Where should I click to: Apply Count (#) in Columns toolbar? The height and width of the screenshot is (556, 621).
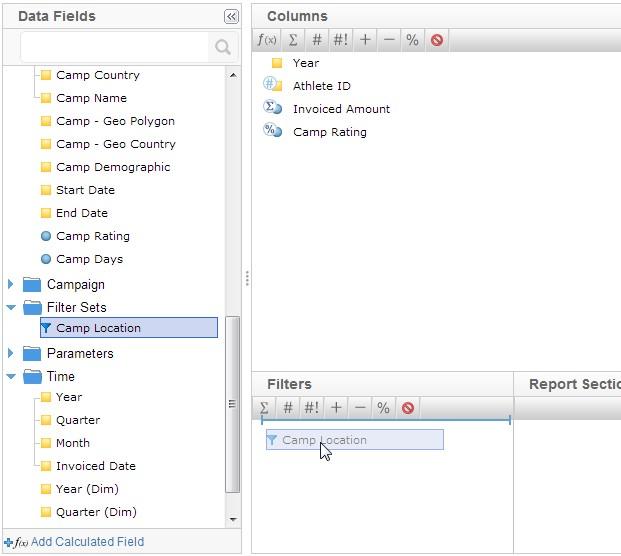[x=317, y=40]
